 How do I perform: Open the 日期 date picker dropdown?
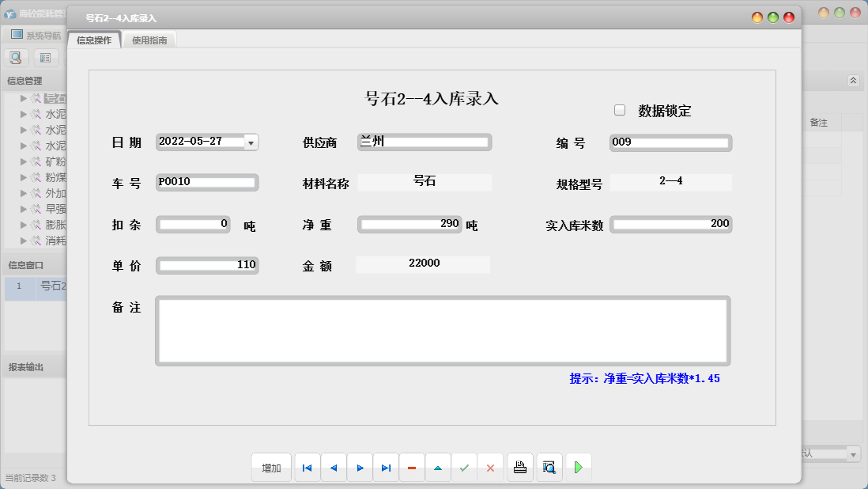252,141
